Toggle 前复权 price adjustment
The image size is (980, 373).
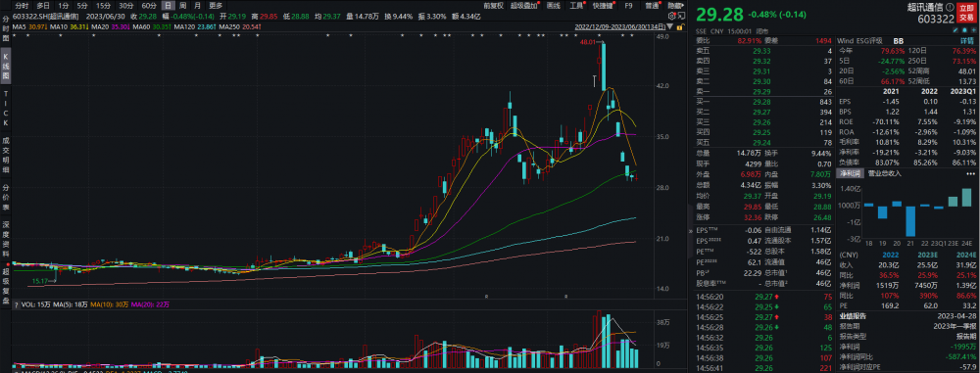tap(494, 5)
